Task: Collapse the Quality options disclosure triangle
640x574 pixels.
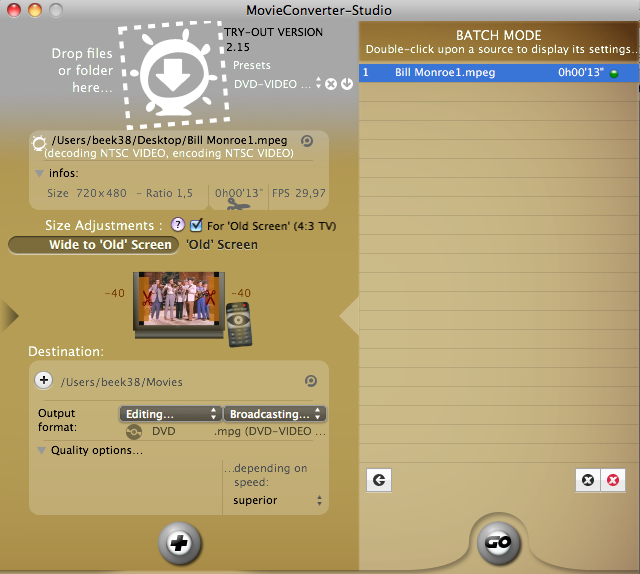Action: [x=41, y=450]
